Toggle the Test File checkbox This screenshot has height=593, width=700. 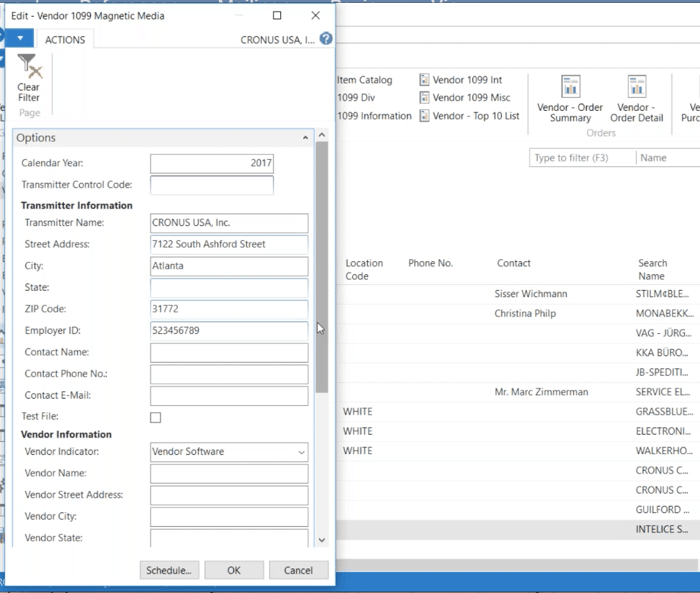point(156,417)
